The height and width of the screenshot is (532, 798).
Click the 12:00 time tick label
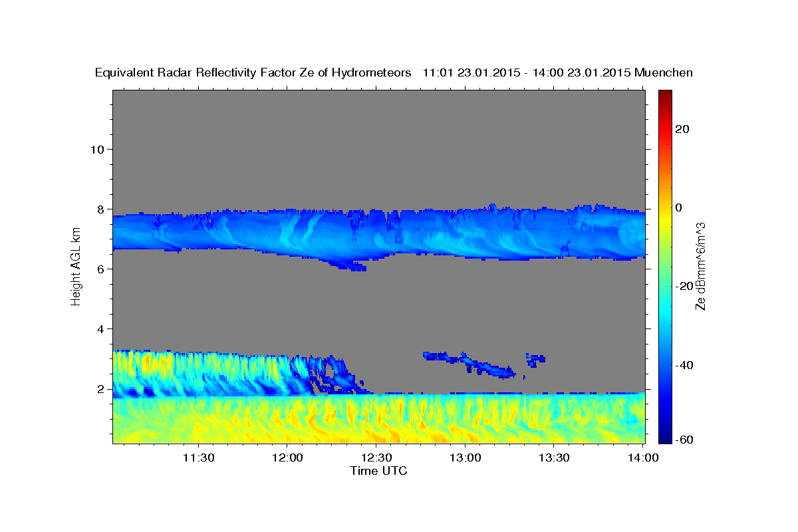point(287,458)
